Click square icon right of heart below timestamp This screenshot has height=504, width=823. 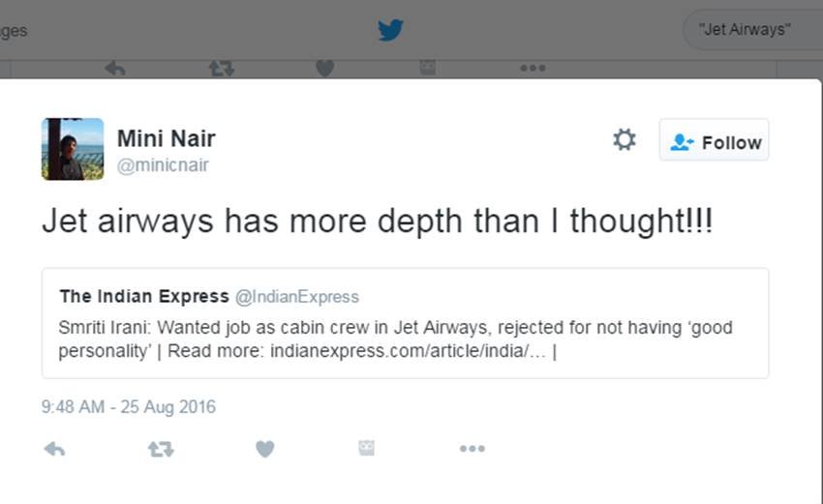click(366, 448)
